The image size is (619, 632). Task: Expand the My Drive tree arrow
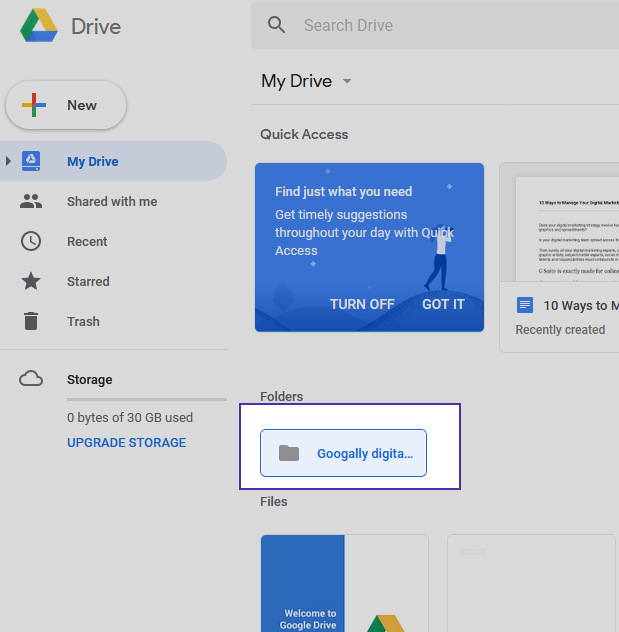(8, 161)
